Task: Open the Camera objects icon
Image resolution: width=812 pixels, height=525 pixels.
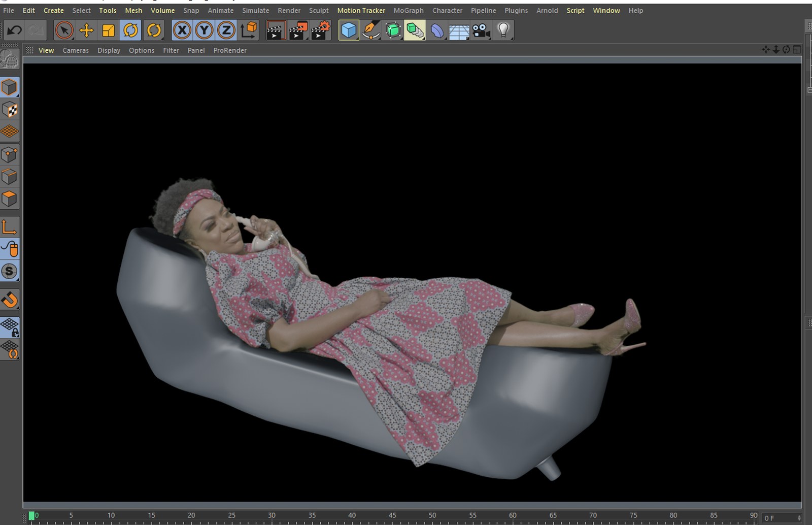Action: pyautogui.click(x=481, y=30)
